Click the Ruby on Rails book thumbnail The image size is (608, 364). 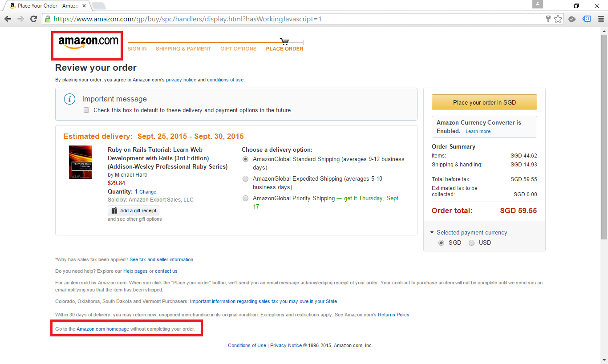click(x=80, y=162)
